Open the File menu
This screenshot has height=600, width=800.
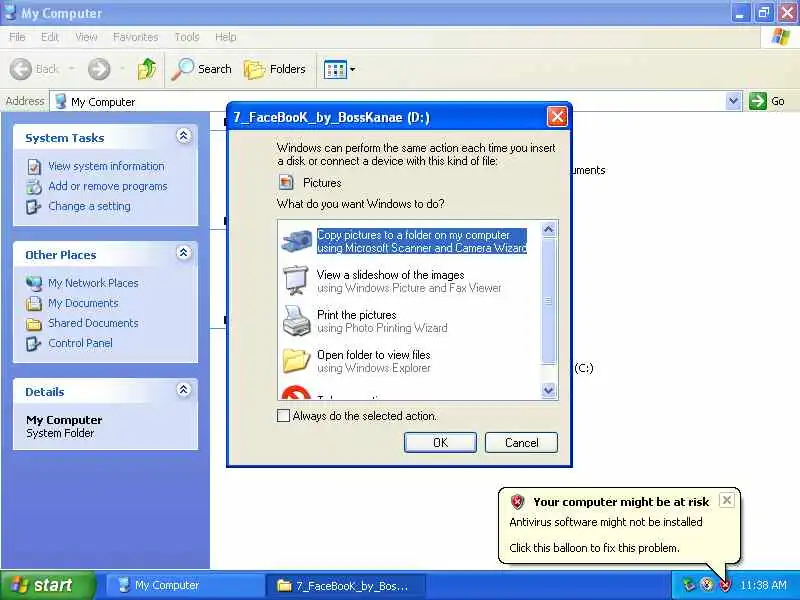point(17,37)
